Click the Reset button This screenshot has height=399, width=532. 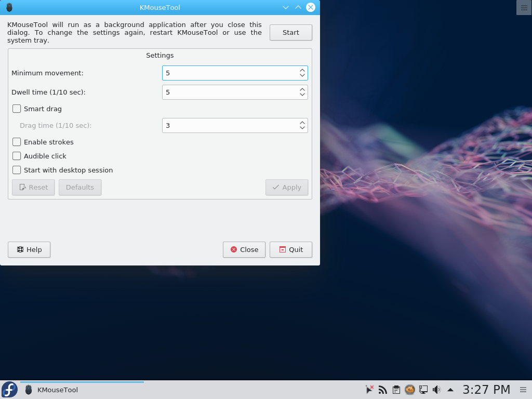(33, 187)
